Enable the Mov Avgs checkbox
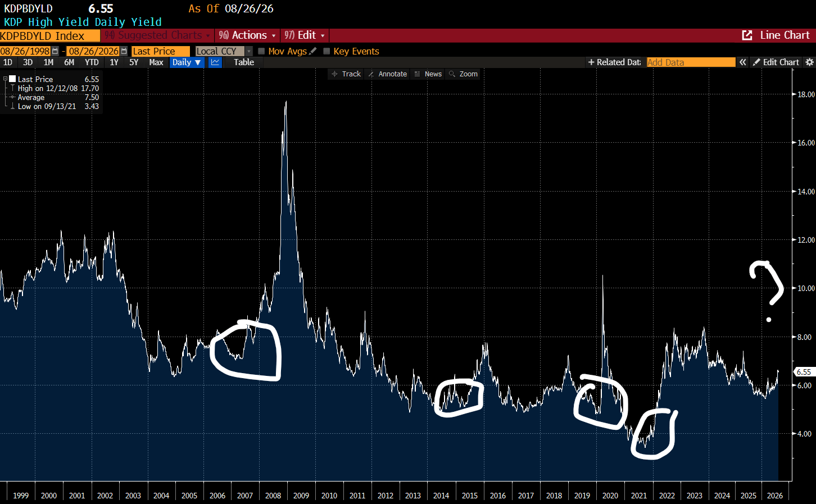Image resolution: width=816 pixels, height=504 pixels. coord(261,51)
